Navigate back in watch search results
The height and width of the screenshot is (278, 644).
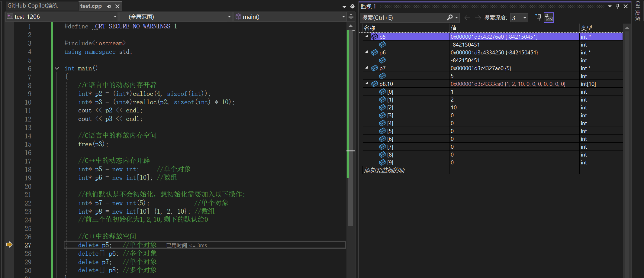pyautogui.click(x=467, y=18)
